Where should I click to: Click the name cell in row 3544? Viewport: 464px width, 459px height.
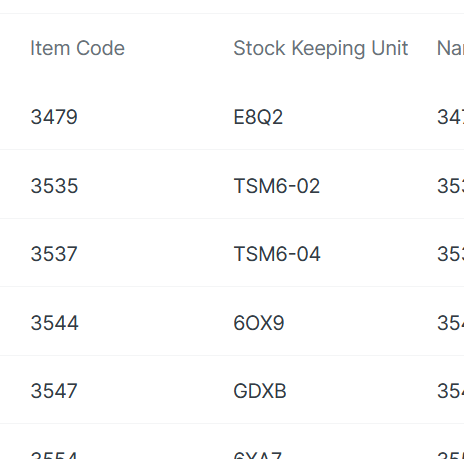tap(450, 323)
